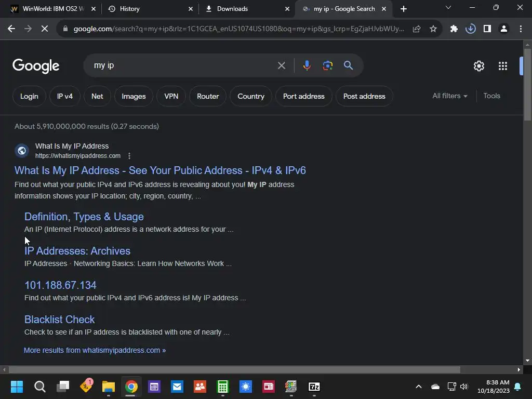
Task: Click the horizontal scrollbar thumb
Action: (x=234, y=369)
